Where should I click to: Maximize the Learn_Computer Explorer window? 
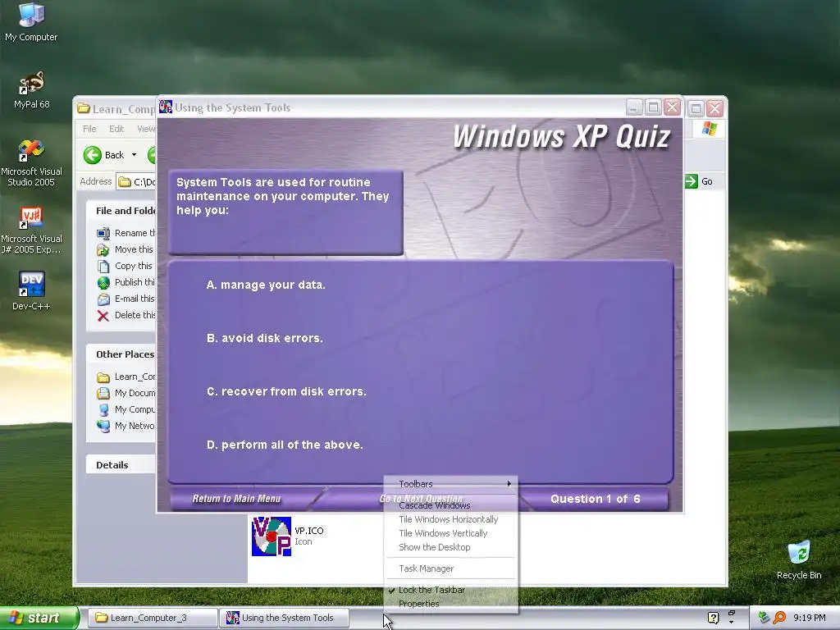point(696,109)
